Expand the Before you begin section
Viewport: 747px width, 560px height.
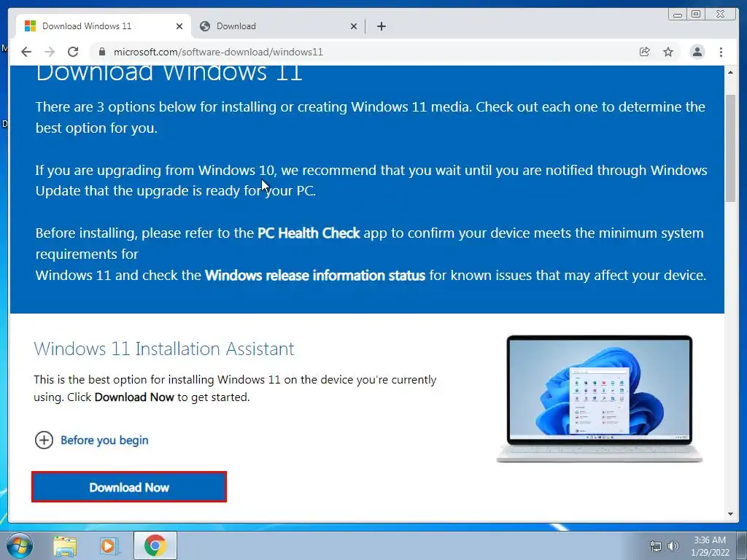[x=44, y=440]
